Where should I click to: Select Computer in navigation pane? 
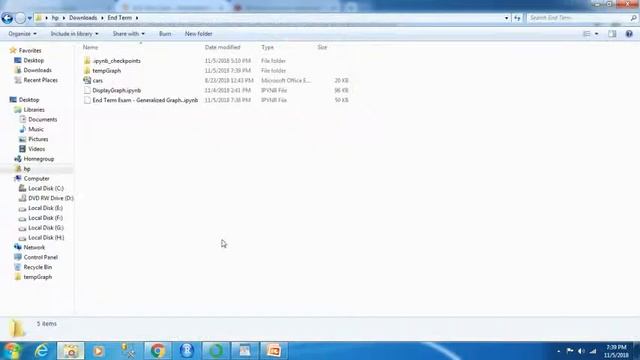click(36, 178)
